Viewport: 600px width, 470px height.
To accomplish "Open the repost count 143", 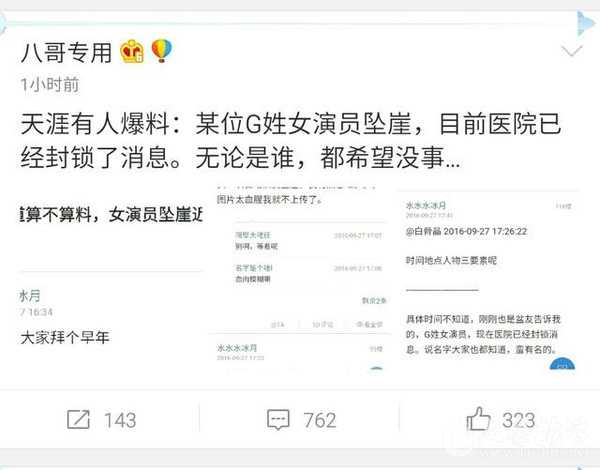I will (x=120, y=420).
